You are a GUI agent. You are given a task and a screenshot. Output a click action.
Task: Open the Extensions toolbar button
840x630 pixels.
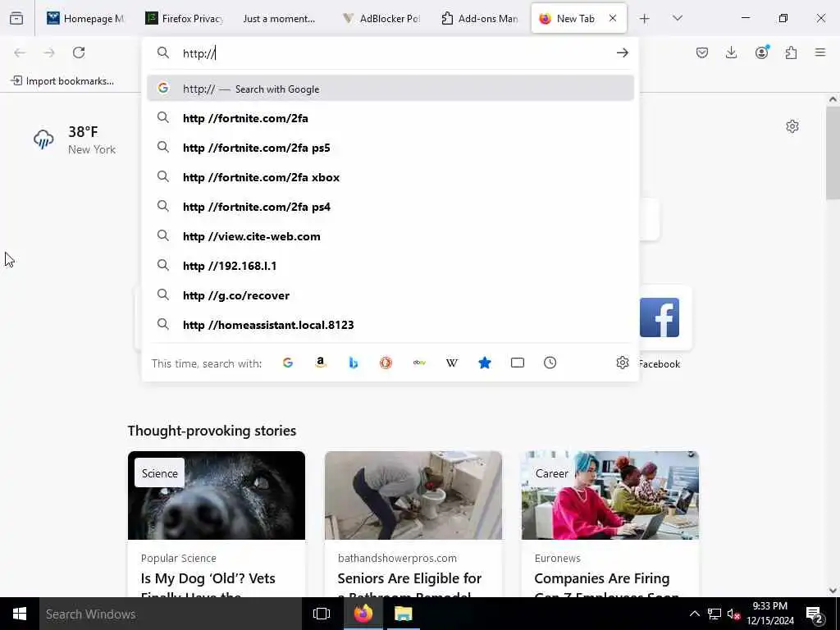(x=791, y=52)
